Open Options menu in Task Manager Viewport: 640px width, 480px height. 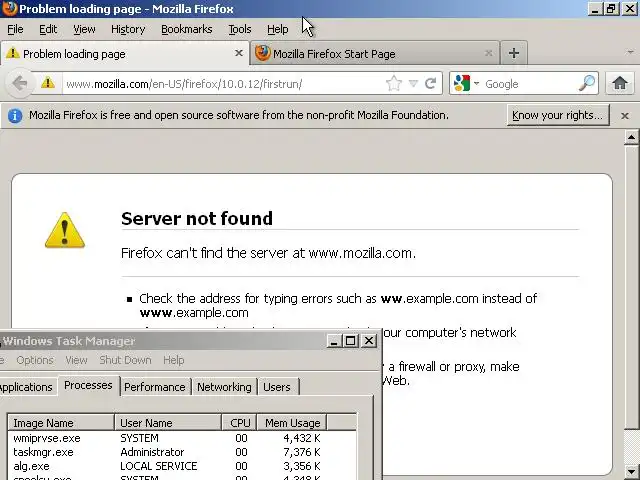[35, 360]
